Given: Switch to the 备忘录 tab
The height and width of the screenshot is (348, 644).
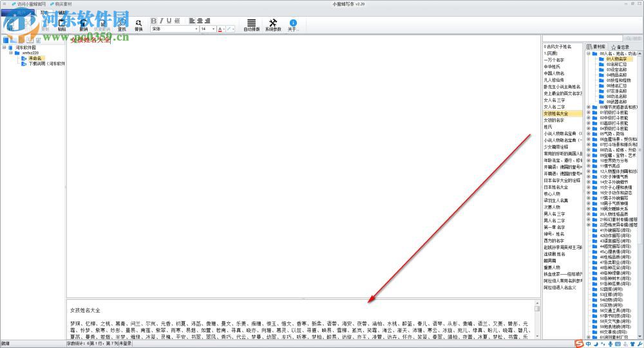Looking at the screenshot, I should [x=620, y=47].
